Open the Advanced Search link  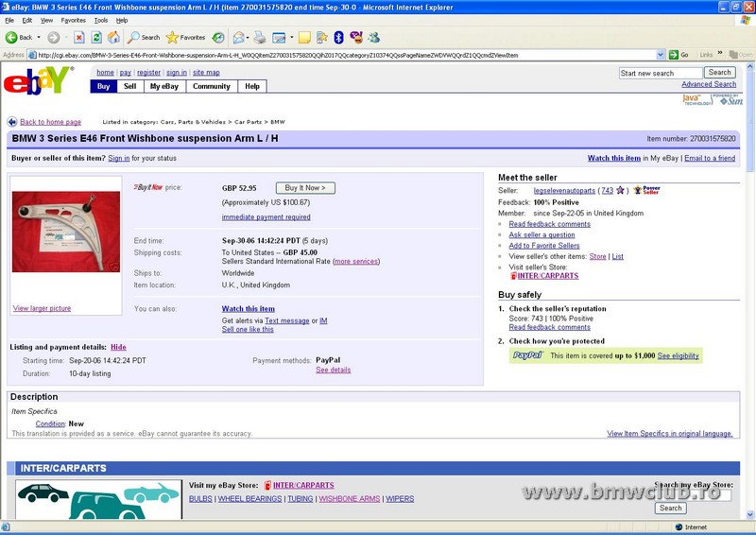(709, 84)
